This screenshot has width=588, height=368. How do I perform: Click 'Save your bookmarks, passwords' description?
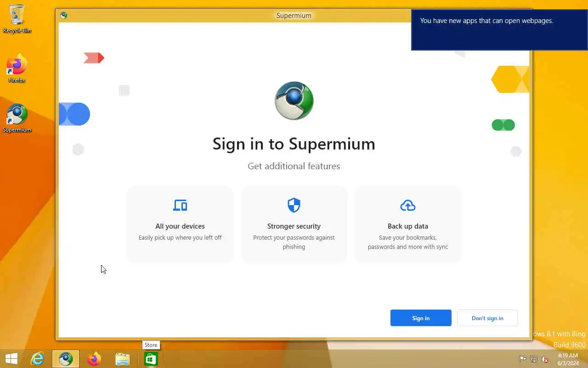pos(408,242)
